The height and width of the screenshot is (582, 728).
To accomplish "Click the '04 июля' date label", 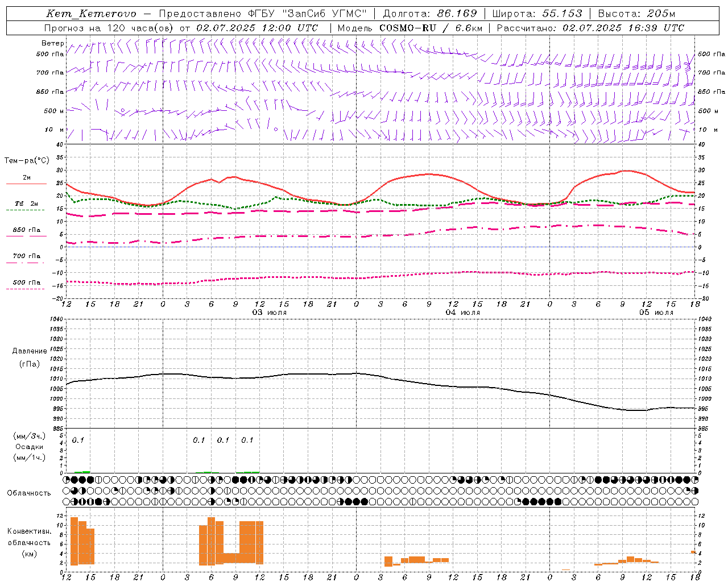I will (x=463, y=313).
